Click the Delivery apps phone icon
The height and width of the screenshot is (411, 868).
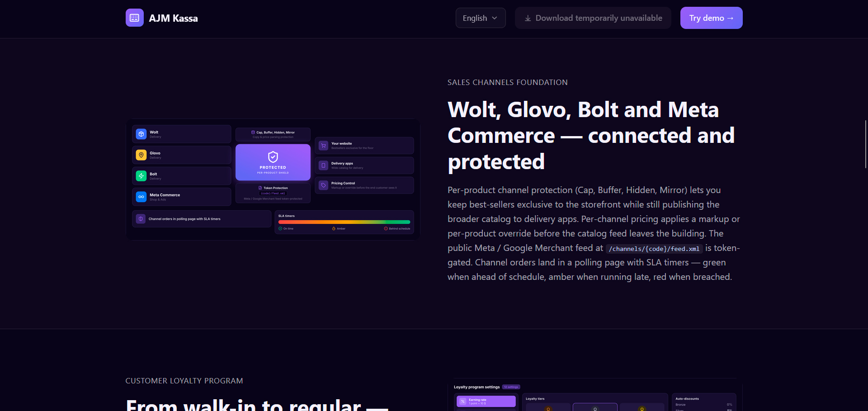(323, 165)
